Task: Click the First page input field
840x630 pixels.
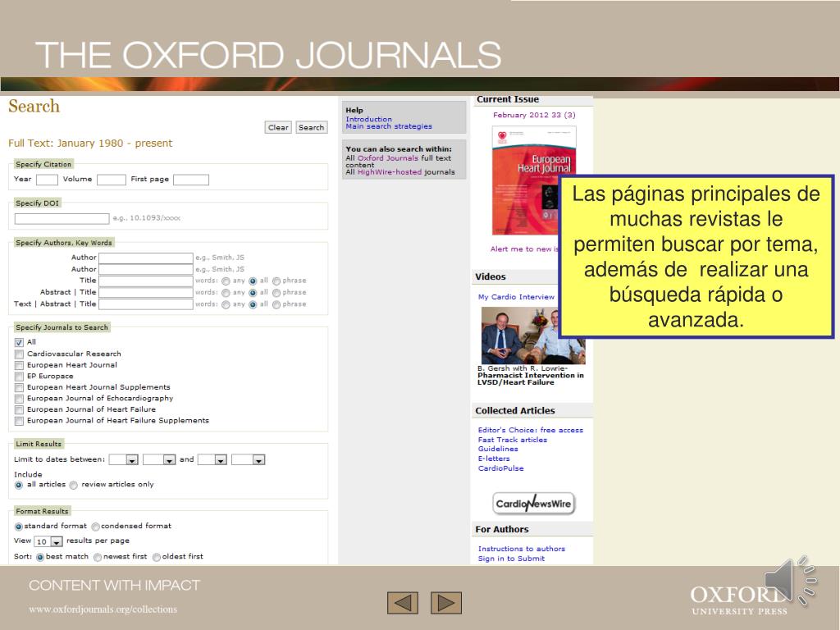Action: [x=191, y=180]
